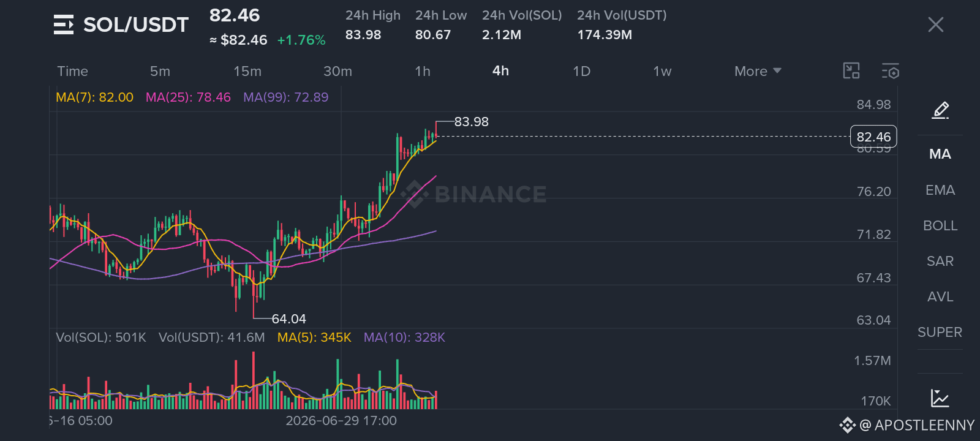Screen dimensions: 980x441
Task: Enable the EMA indicator
Action: click(x=940, y=190)
